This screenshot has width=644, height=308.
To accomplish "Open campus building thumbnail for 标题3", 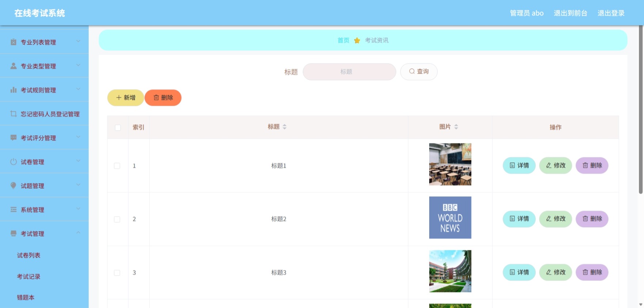I will [450, 271].
